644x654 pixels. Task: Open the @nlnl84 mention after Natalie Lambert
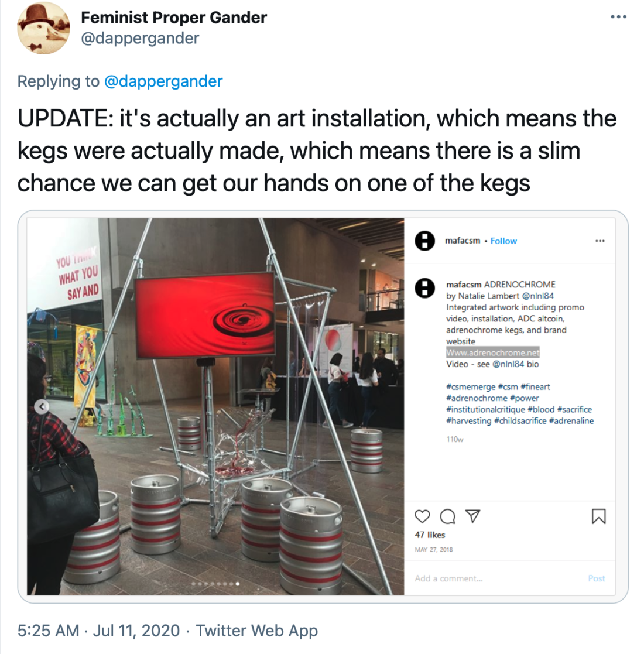pyautogui.click(x=537, y=296)
